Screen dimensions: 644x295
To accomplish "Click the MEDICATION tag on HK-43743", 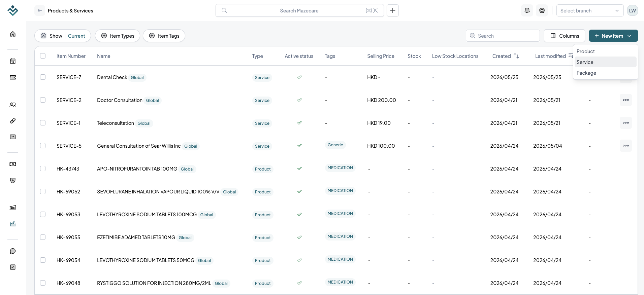I will [x=340, y=168].
